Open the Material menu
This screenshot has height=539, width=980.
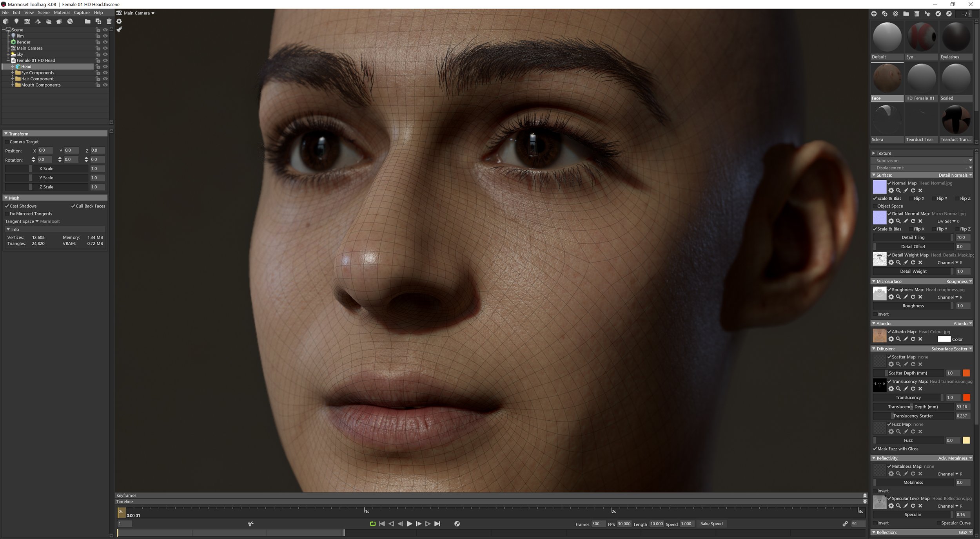coord(62,13)
